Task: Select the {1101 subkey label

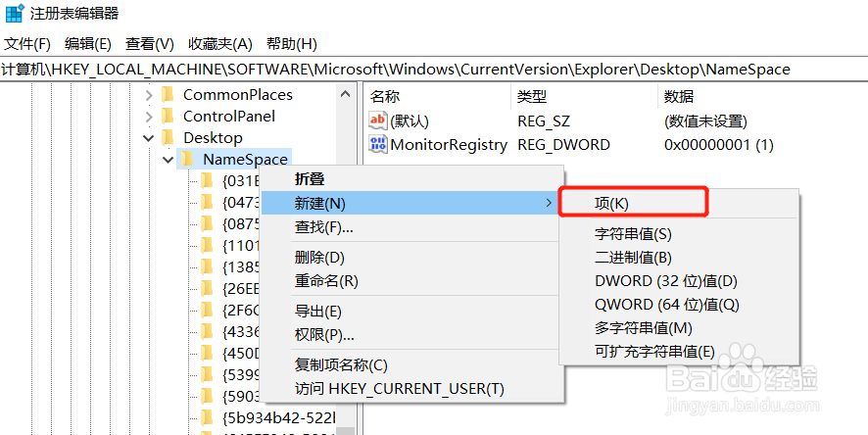Action: (x=241, y=245)
